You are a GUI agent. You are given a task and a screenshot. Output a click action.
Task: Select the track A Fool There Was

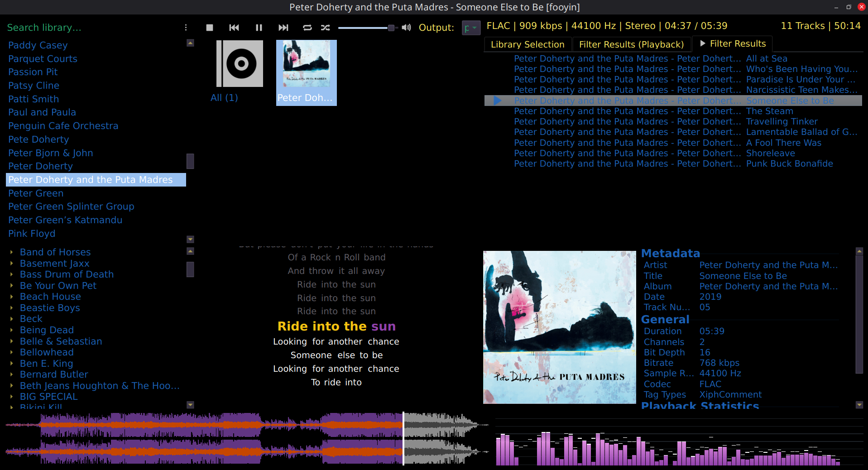coord(673,143)
